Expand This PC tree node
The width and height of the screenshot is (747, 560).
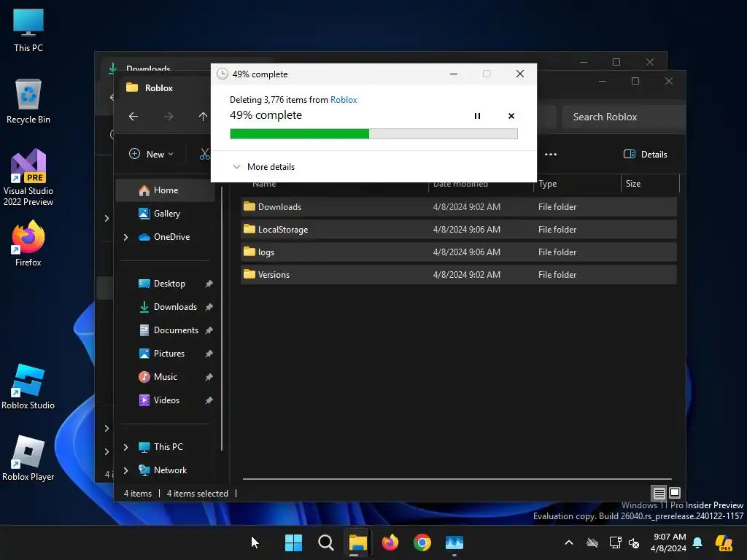click(125, 447)
